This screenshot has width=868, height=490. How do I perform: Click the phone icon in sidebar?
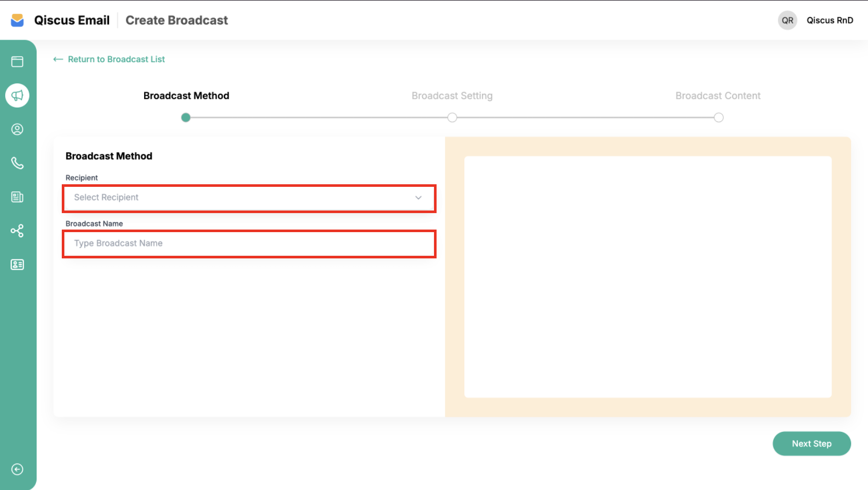pos(18,163)
